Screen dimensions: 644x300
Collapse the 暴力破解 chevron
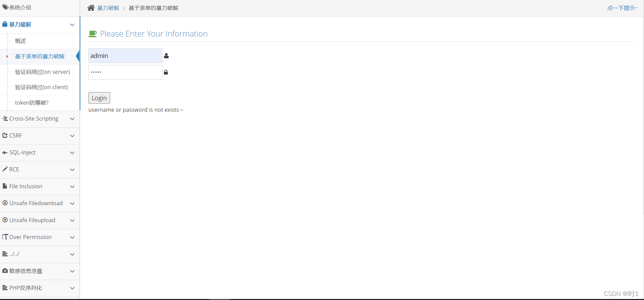click(x=72, y=25)
